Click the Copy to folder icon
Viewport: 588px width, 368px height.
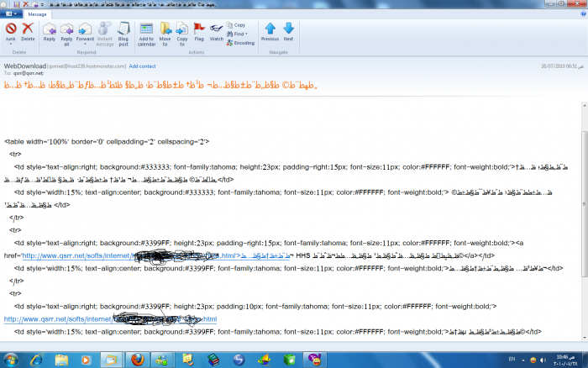[181, 32]
